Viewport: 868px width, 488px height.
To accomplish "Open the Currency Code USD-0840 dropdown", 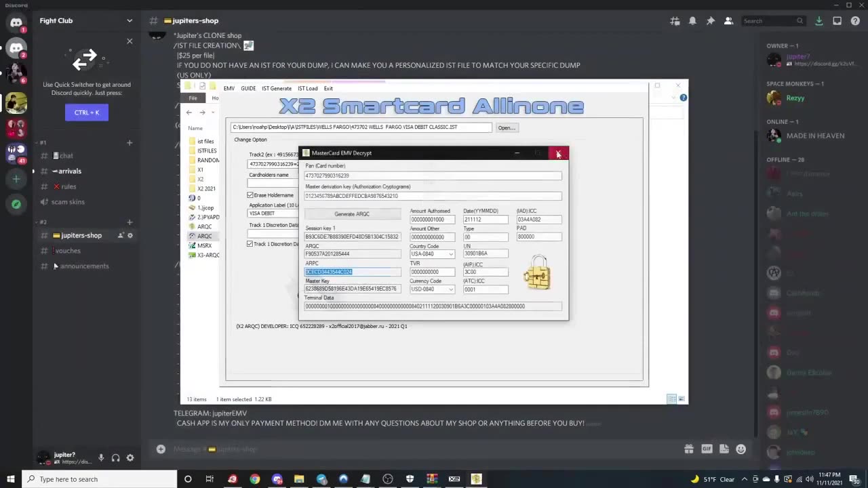I will tap(432, 289).
